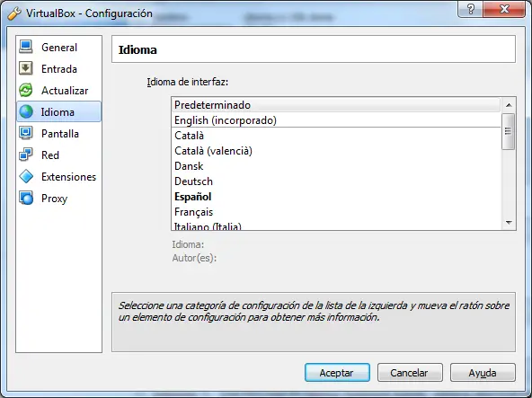The height and width of the screenshot is (398, 532).
Task: Open the General settings monitor icon
Action: 26,47
